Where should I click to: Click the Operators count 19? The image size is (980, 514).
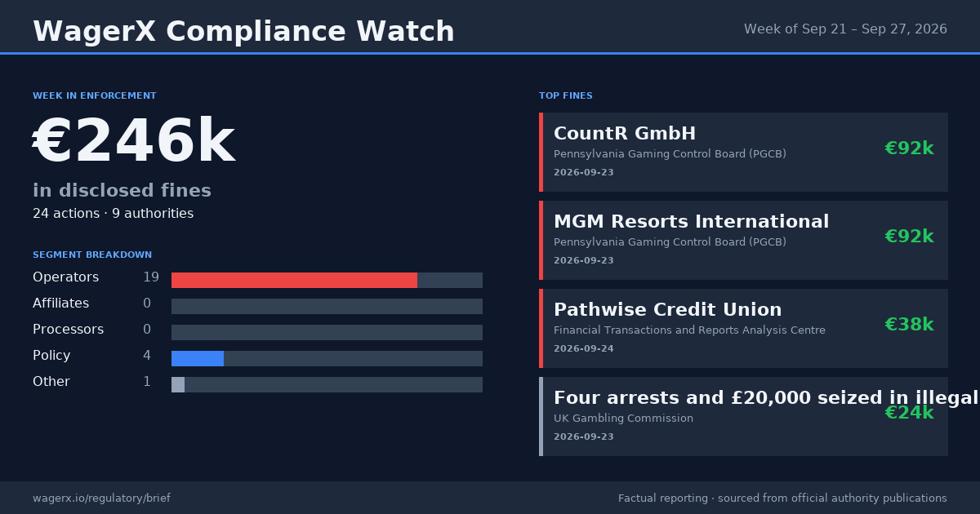coord(151,277)
